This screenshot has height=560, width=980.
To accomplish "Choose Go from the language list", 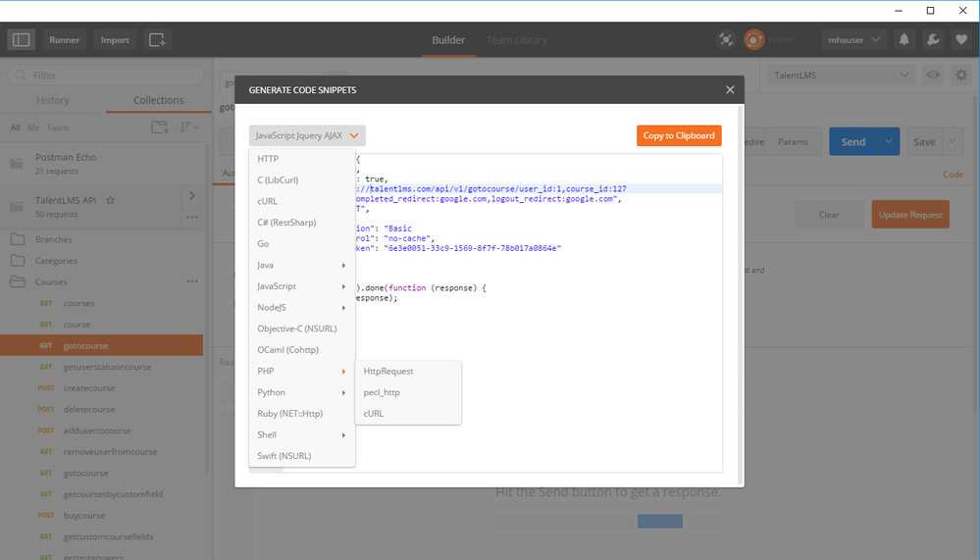I will 263,244.
